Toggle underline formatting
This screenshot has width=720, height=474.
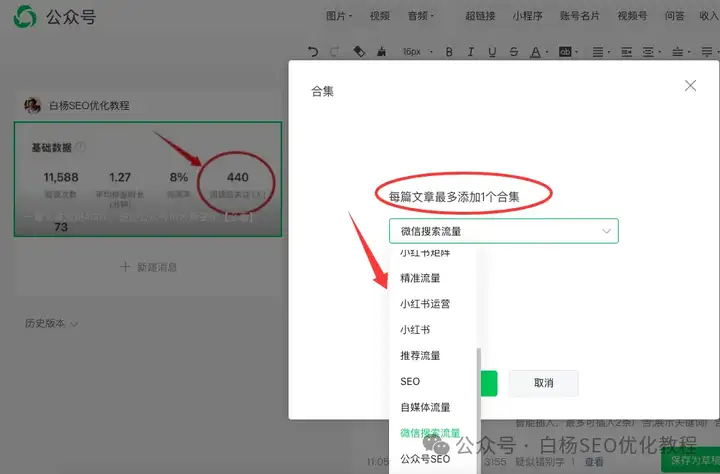click(x=492, y=52)
